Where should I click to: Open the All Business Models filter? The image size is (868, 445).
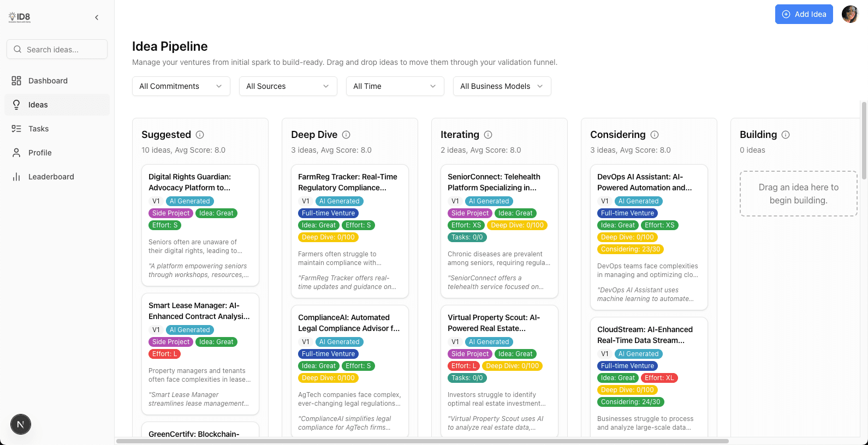(x=502, y=86)
